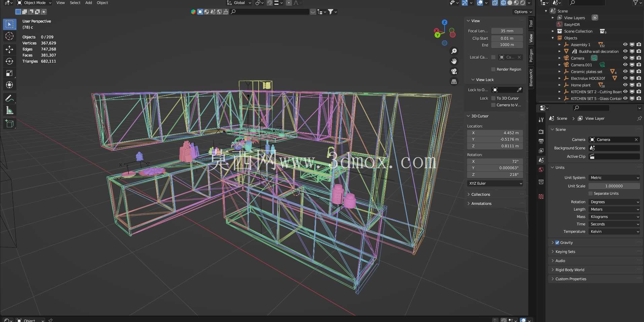The image size is (644, 322).
Task: Click the zoom magnifier viewport icon
Action: pyautogui.click(x=454, y=51)
